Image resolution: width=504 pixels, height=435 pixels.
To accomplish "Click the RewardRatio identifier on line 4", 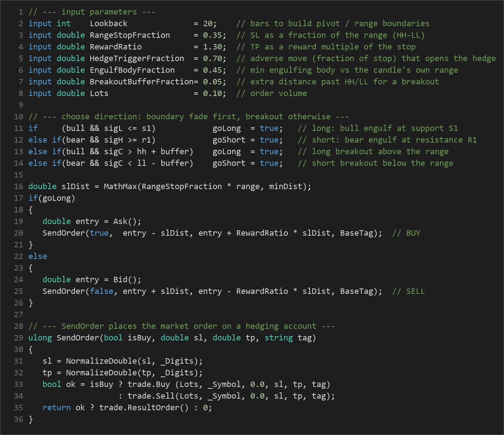I will pyautogui.click(x=116, y=47).
